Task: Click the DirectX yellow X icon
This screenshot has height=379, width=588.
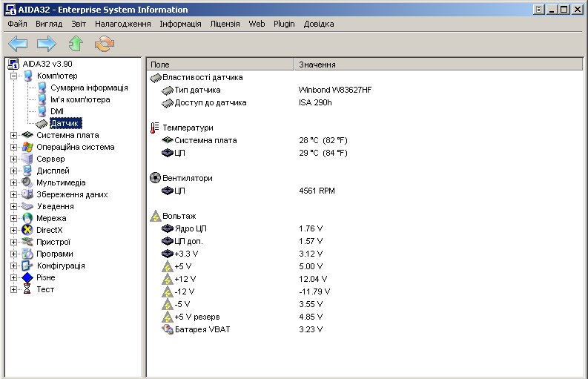Action: [x=27, y=230]
